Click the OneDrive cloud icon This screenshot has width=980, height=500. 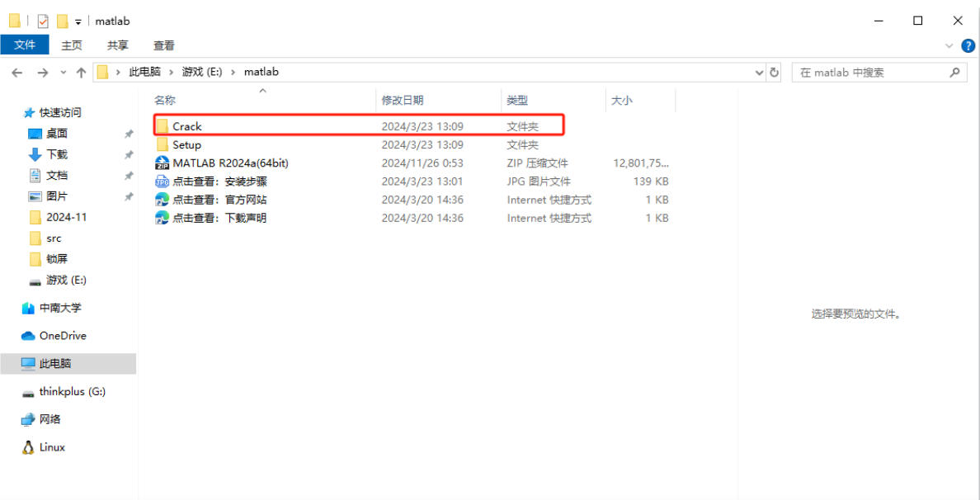[x=28, y=336]
